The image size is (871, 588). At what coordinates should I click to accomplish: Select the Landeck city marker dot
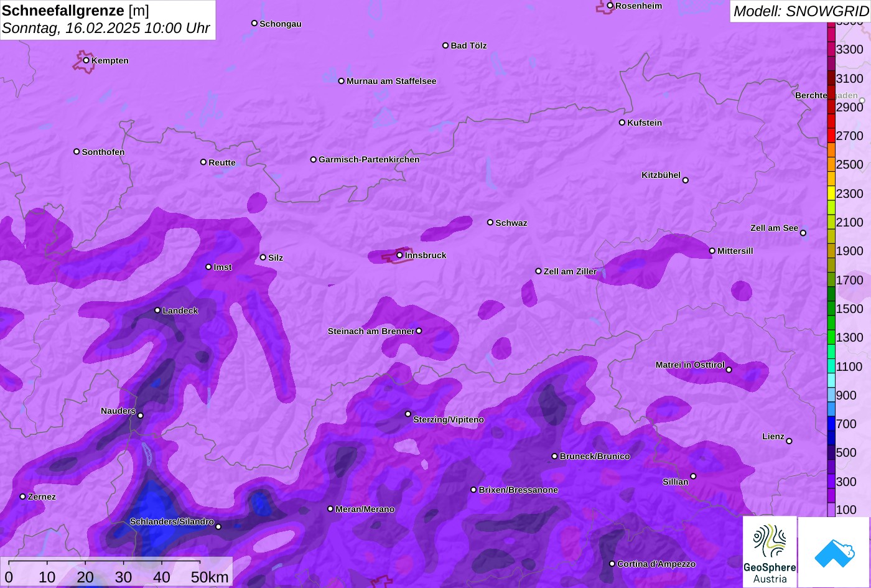(157, 310)
